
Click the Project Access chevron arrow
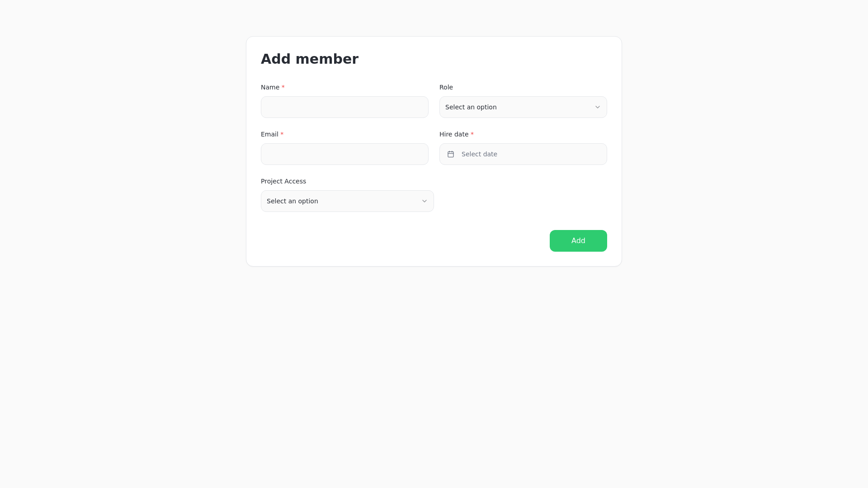pyautogui.click(x=425, y=201)
